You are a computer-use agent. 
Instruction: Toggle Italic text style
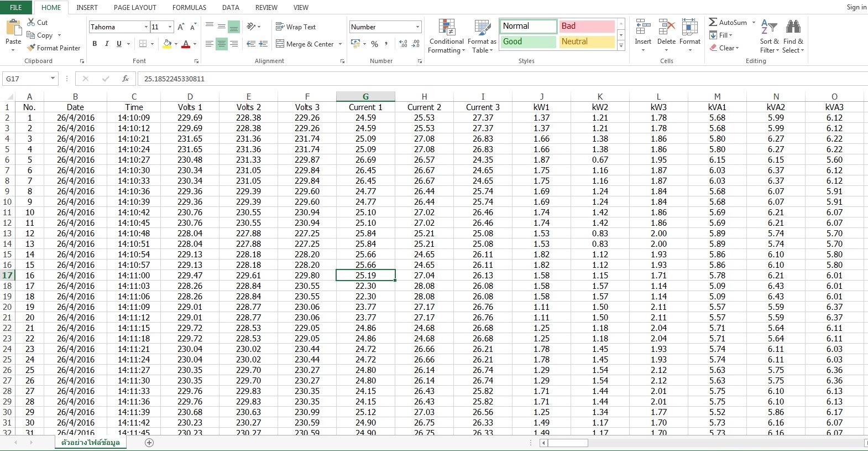tap(107, 44)
